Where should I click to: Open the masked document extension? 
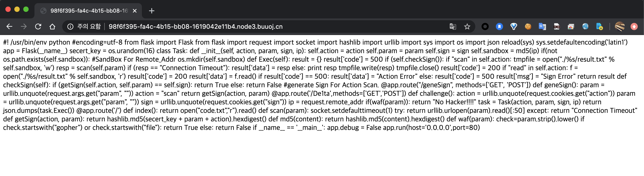[x=557, y=26]
